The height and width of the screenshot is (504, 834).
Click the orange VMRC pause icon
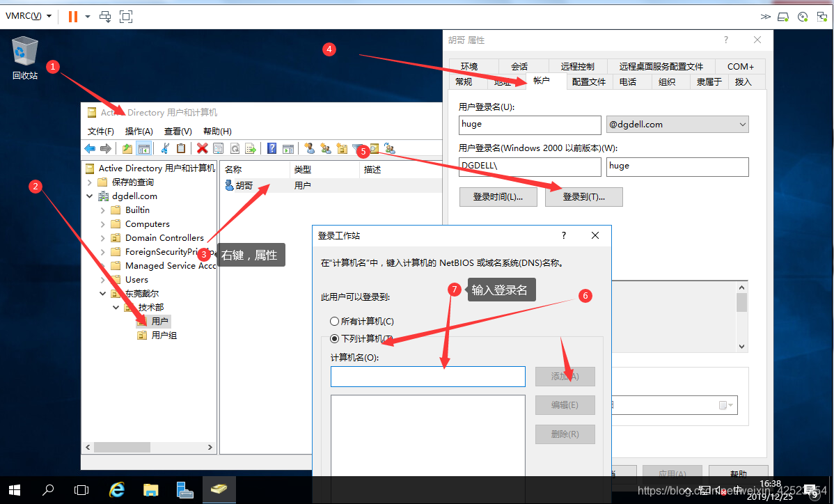(73, 17)
